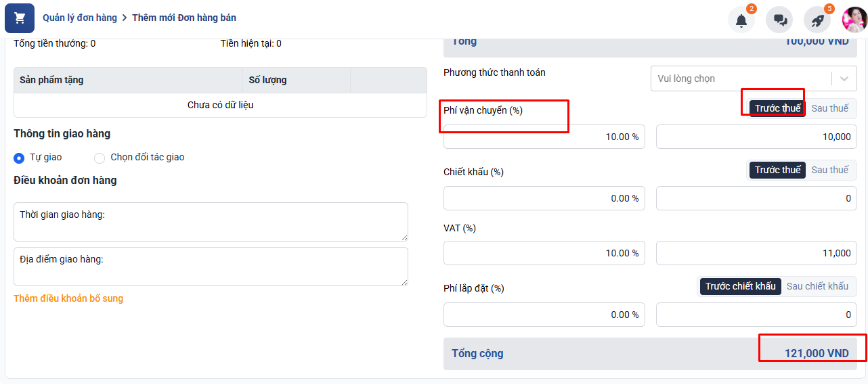Click Thêm điều khoản bổ sung link

[68, 298]
